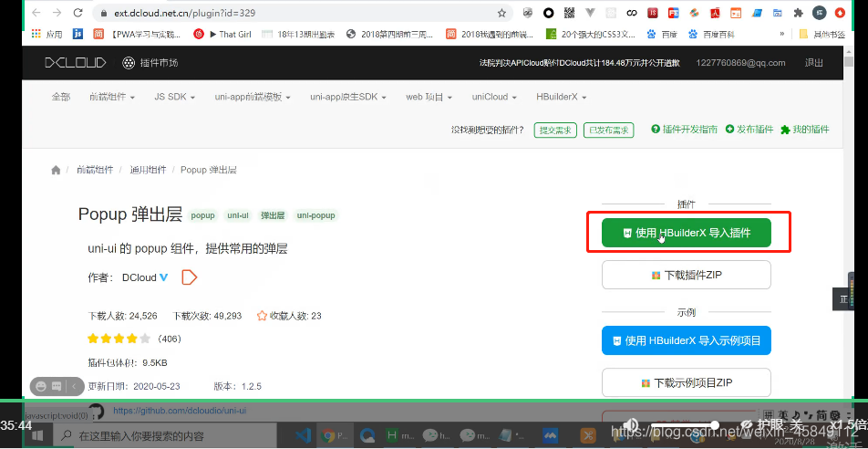Show more hidden bookmarks
Image resolution: width=868 pixels, height=449 pixels.
pyautogui.click(x=782, y=34)
